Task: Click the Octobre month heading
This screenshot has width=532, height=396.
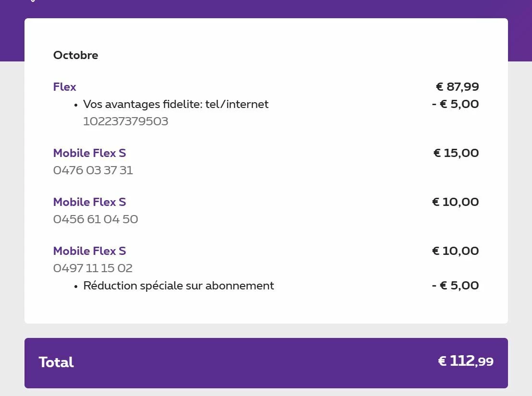Action: pos(75,55)
